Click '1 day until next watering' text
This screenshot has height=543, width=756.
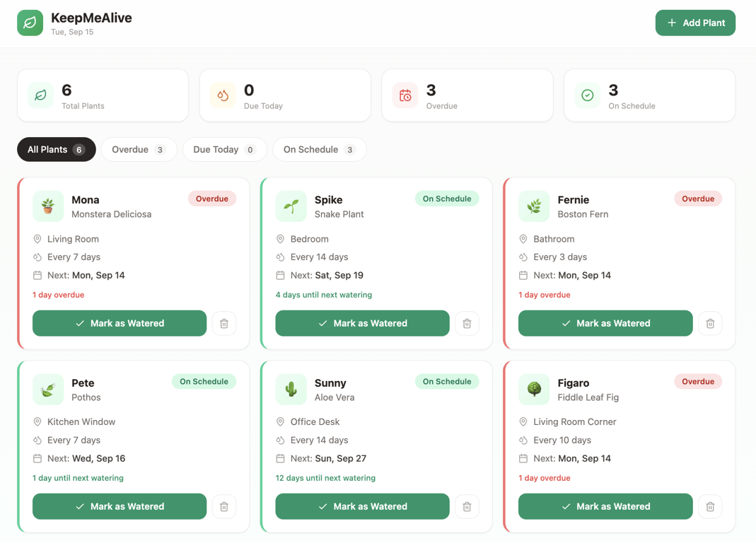pyautogui.click(x=78, y=478)
